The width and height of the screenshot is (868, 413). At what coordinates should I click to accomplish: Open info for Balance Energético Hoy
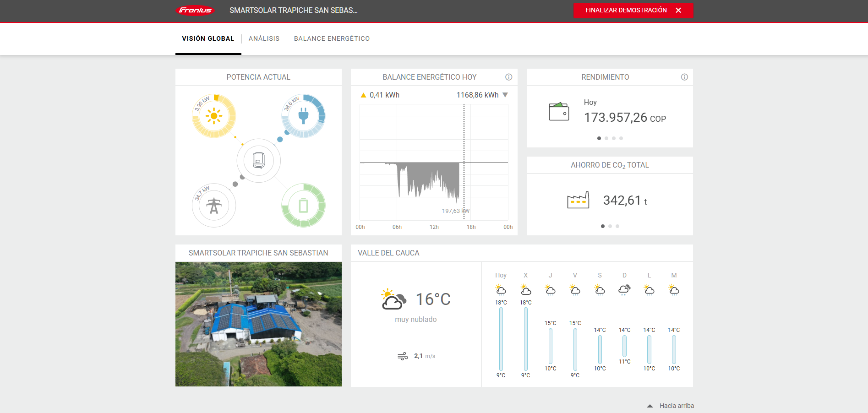508,77
